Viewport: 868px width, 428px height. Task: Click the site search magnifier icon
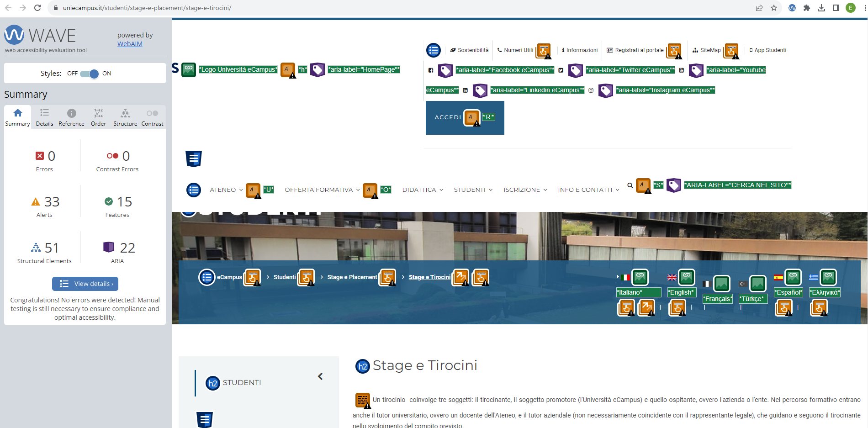point(630,185)
